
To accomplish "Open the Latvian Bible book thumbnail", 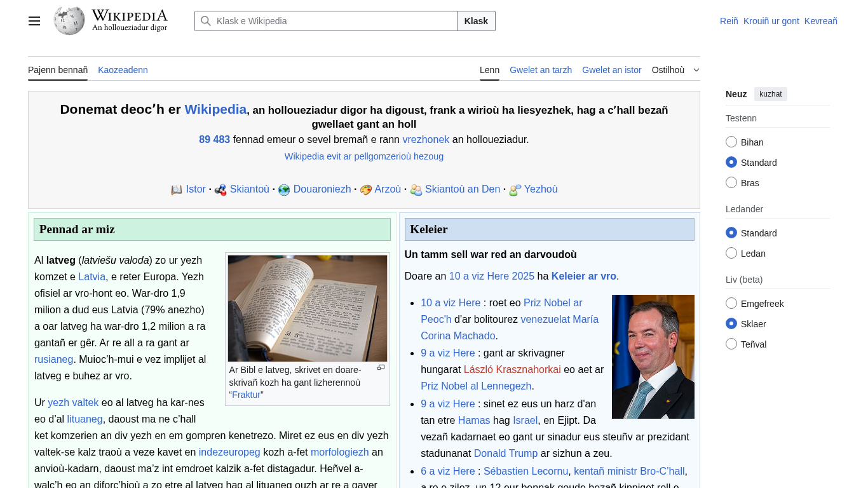I will pyautogui.click(x=308, y=308).
